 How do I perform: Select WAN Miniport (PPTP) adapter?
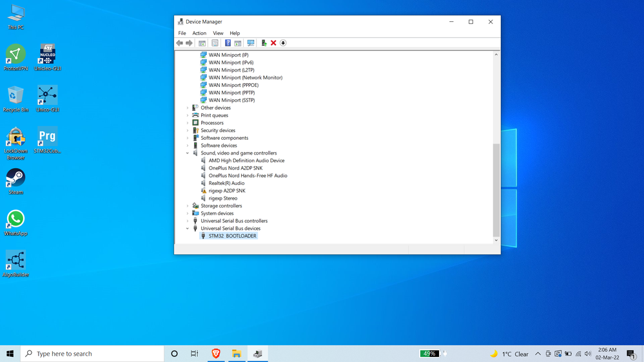231,93
